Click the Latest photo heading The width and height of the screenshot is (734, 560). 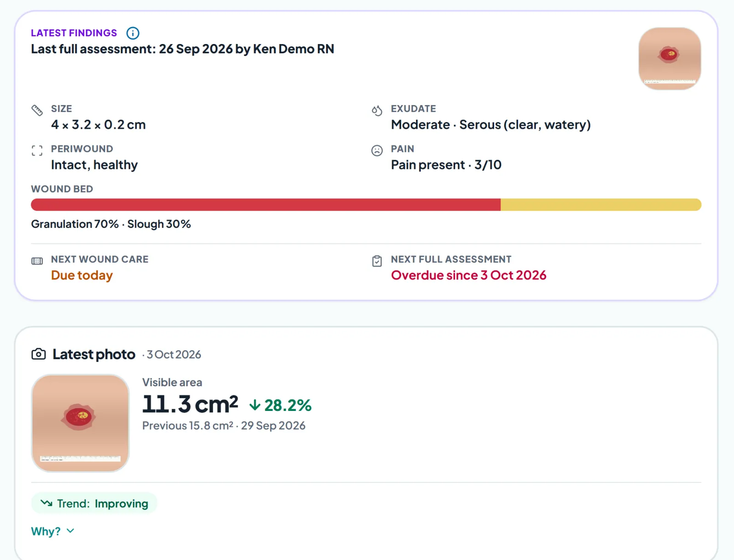tap(94, 355)
